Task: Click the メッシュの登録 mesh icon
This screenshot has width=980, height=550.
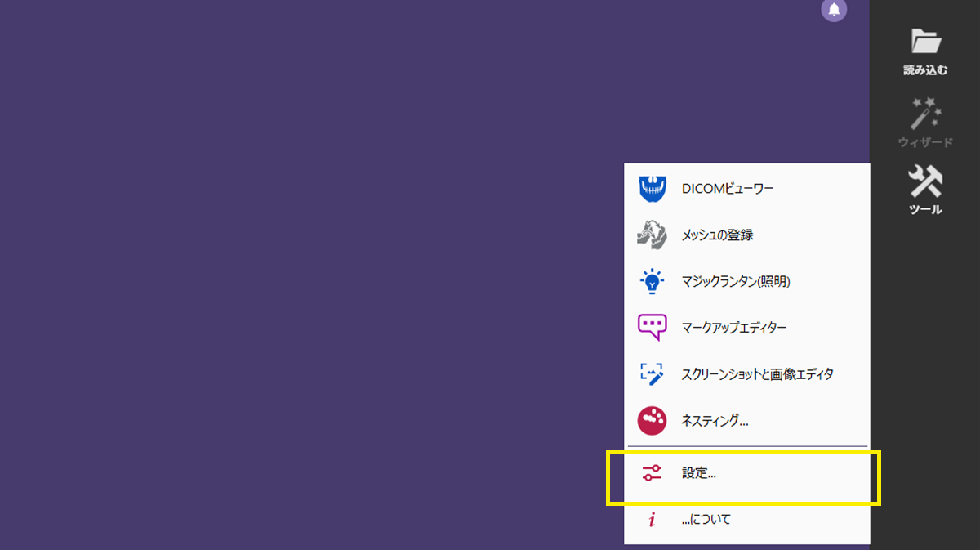Action: point(652,235)
